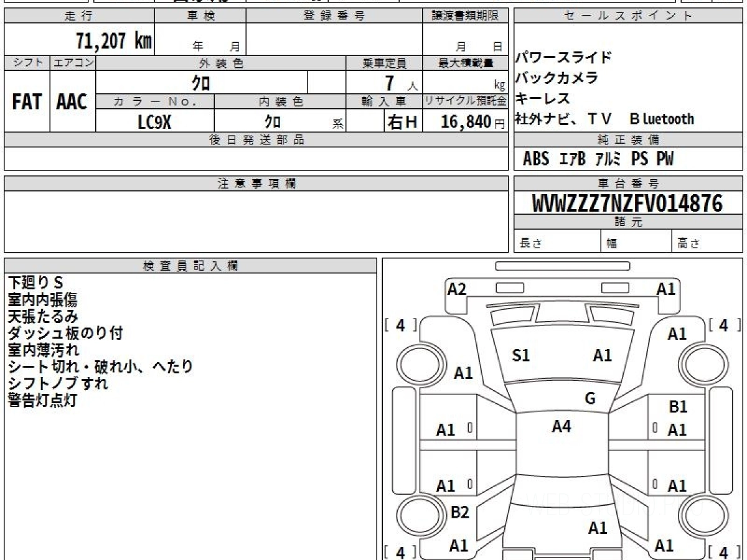
Task: Select the シート切れ・破れ小、へたり note
Action: (100, 367)
